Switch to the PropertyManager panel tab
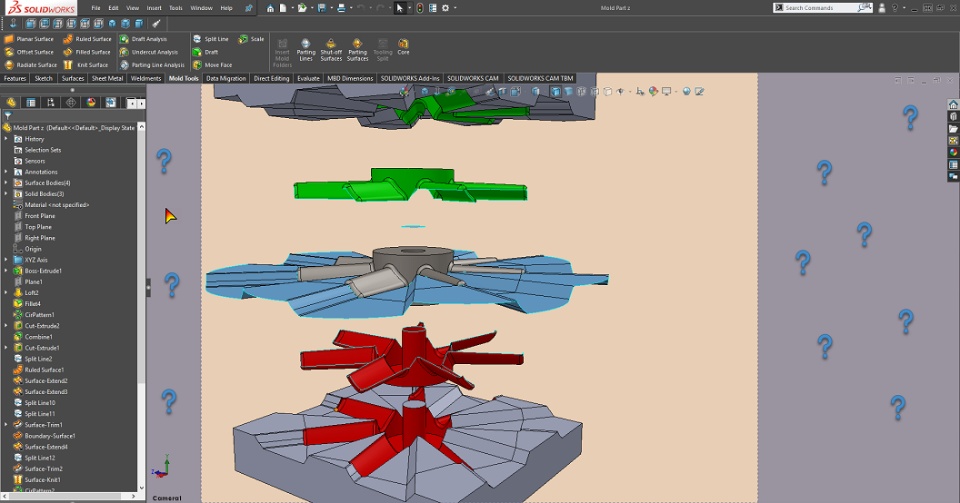This screenshot has height=503, width=960. 31,102
